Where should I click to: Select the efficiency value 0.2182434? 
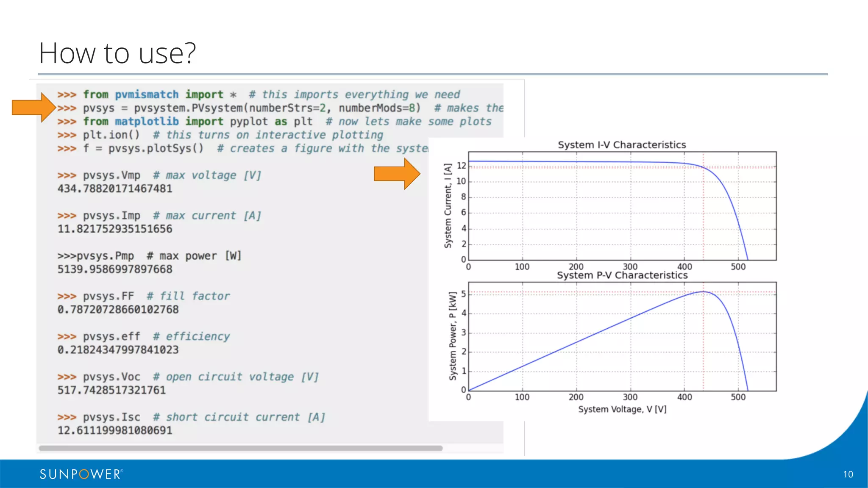tap(118, 350)
